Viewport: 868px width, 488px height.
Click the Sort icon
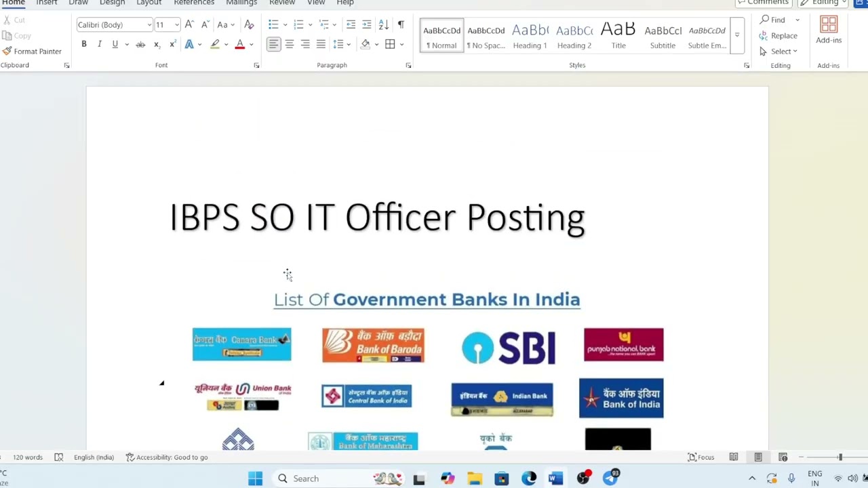[x=383, y=24]
